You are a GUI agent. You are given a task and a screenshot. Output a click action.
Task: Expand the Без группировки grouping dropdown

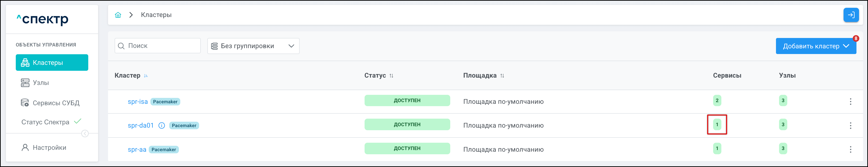click(253, 46)
